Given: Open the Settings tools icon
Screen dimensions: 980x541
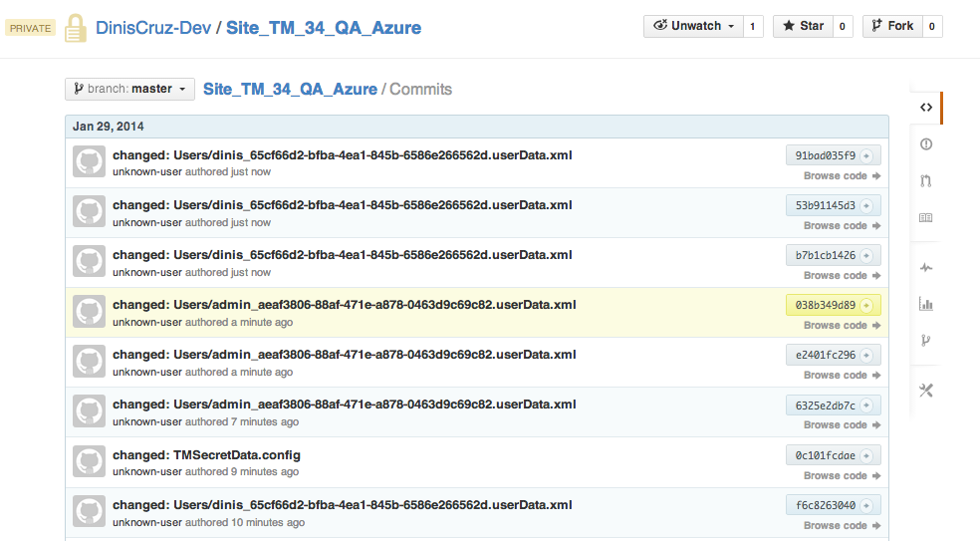Looking at the screenshot, I should (x=925, y=390).
